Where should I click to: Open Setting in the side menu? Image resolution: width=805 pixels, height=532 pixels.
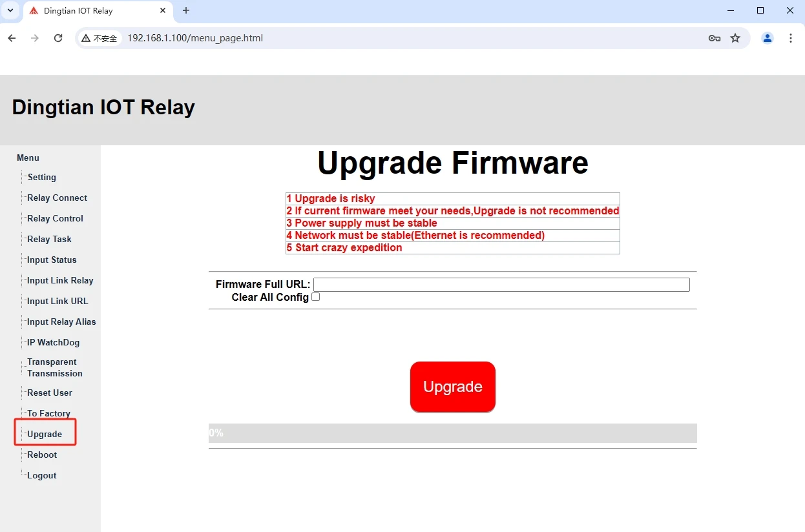[41, 177]
